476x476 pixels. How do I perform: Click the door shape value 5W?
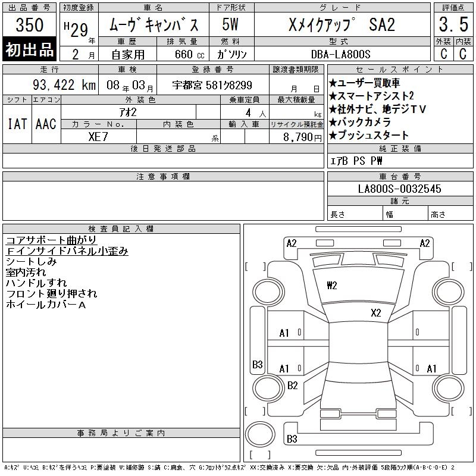coord(230,24)
